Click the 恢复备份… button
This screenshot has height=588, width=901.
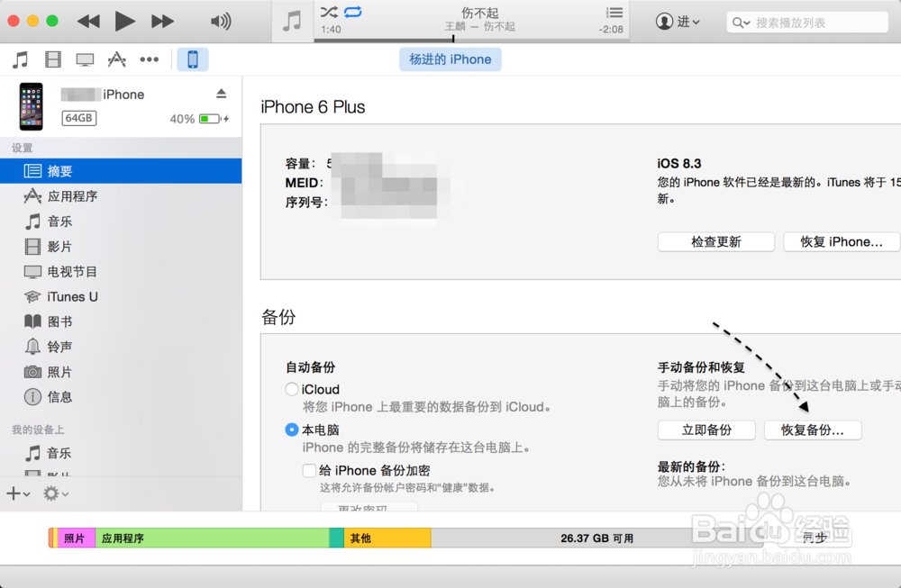(813, 430)
